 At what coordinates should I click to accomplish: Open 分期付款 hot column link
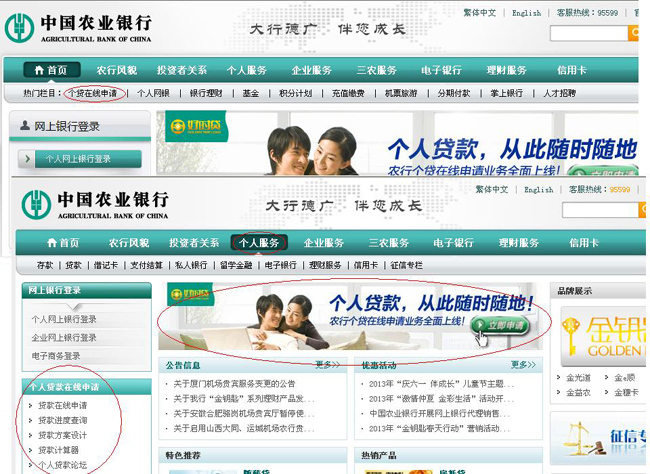tap(454, 93)
